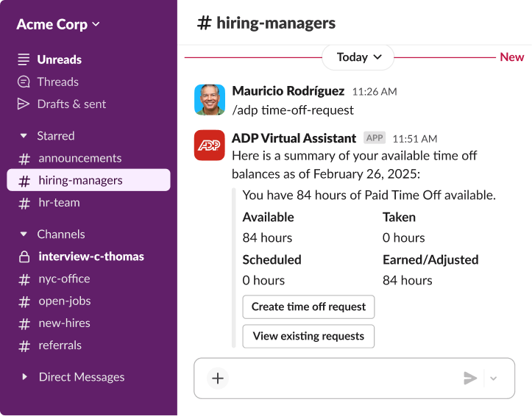Viewport: 532px width, 416px height.
Task: Click the hash icon beside referrals
Action: pyautogui.click(x=24, y=346)
